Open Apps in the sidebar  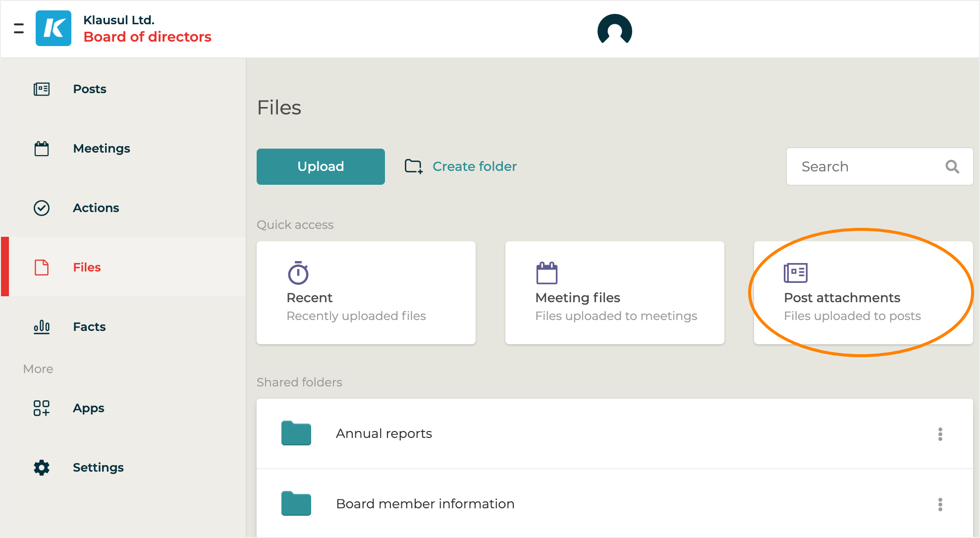tap(88, 408)
